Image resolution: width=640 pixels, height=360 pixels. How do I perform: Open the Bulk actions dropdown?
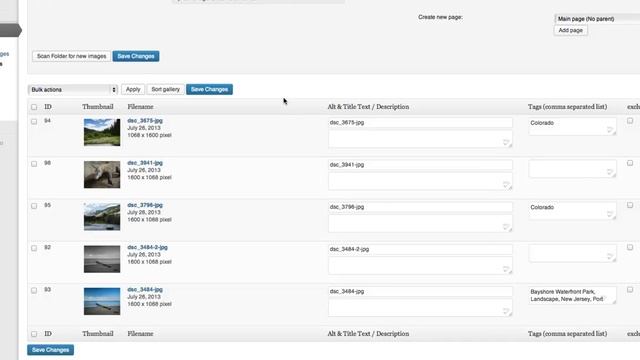pos(73,89)
